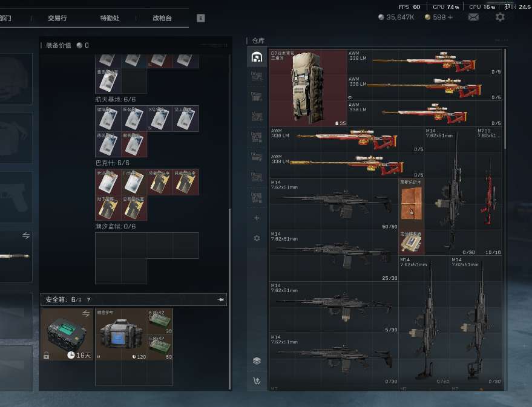This screenshot has height=407, width=532.
Task: Click the pistol equipment slot
Action: [15, 197]
